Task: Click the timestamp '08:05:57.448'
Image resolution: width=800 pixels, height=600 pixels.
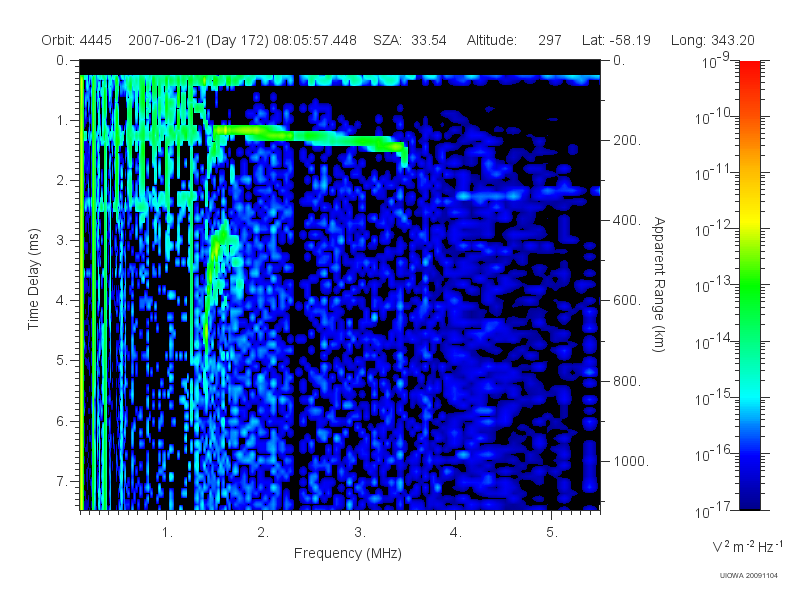Action: (315, 40)
